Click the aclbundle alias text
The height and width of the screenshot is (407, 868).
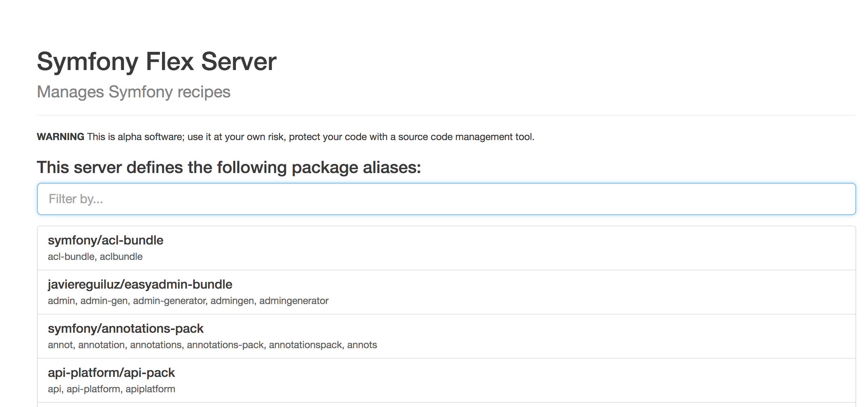coord(121,257)
